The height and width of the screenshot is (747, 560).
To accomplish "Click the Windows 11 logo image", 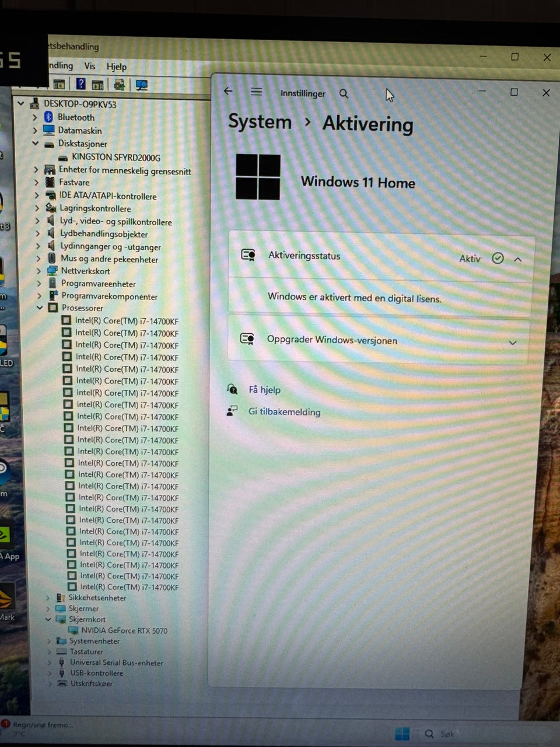I will [258, 176].
